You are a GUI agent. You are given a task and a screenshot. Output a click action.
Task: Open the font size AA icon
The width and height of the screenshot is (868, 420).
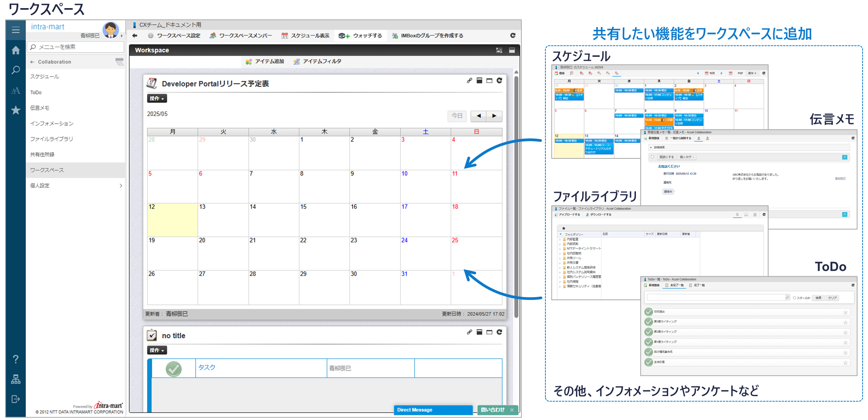[15, 90]
